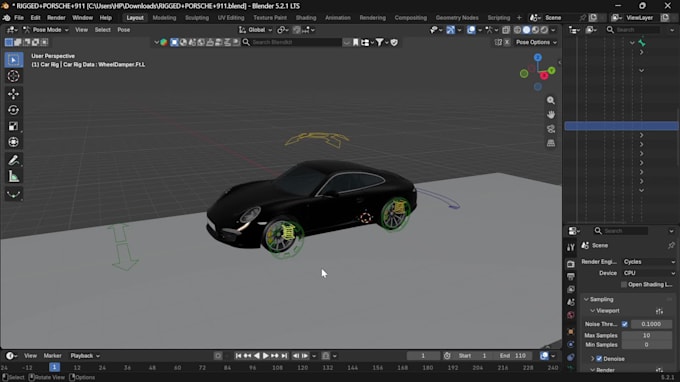Click the pan view hand icon
The width and height of the screenshot is (680, 382).
tap(551, 115)
